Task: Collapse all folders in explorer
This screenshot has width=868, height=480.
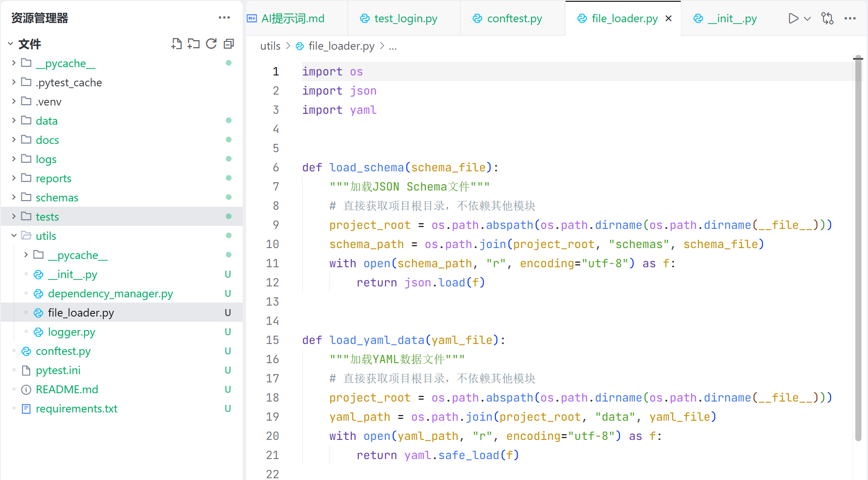Action: click(229, 44)
